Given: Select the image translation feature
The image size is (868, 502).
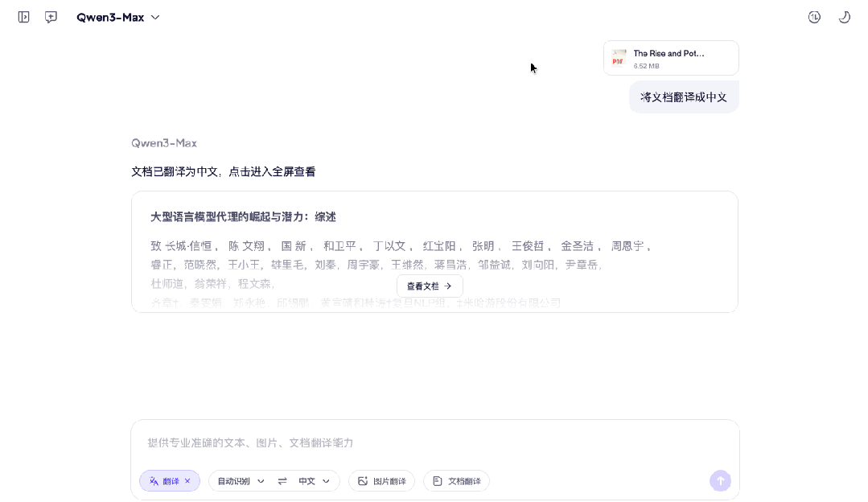Looking at the screenshot, I should [381, 480].
